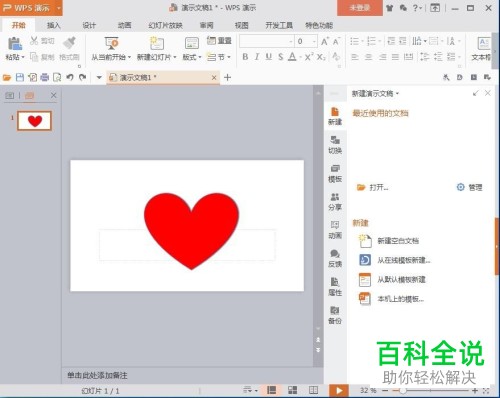500x398 pixels.
Task: Click the Paste icon in the ribbon
Action: (14, 43)
